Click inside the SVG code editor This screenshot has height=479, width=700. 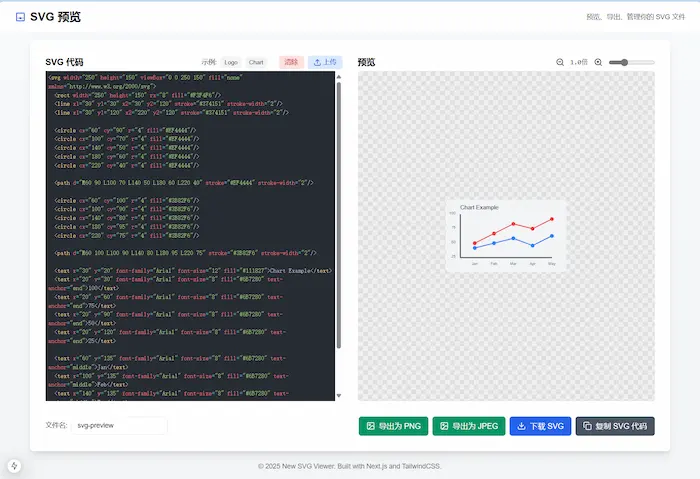pos(190,230)
